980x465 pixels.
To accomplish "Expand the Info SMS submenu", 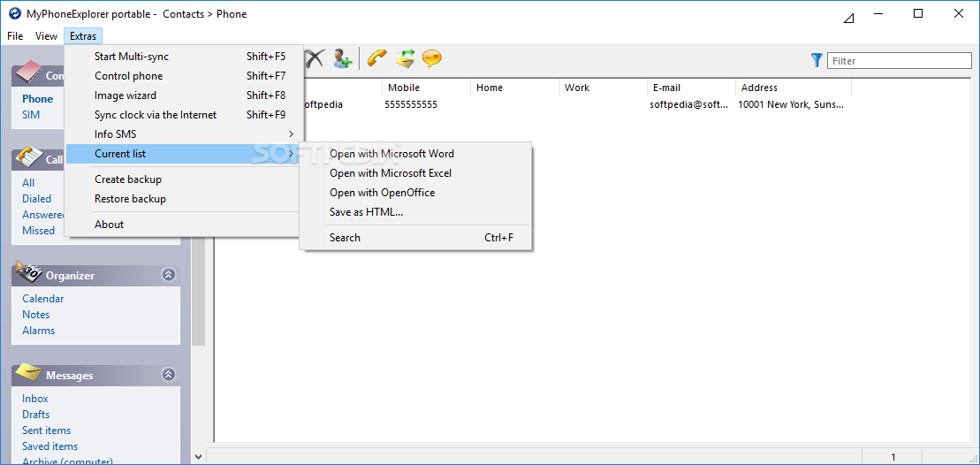I will tap(292, 133).
